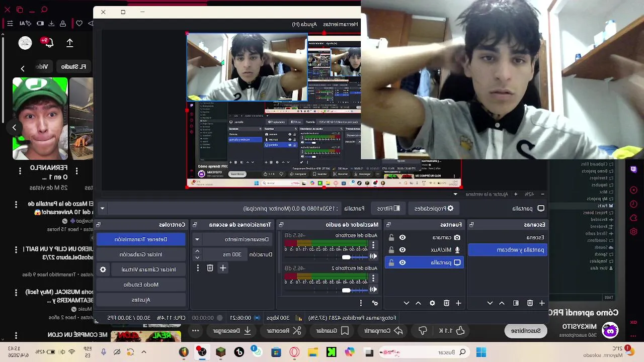Lock the camara source
The width and height of the screenshot is (644, 362).
(x=391, y=237)
